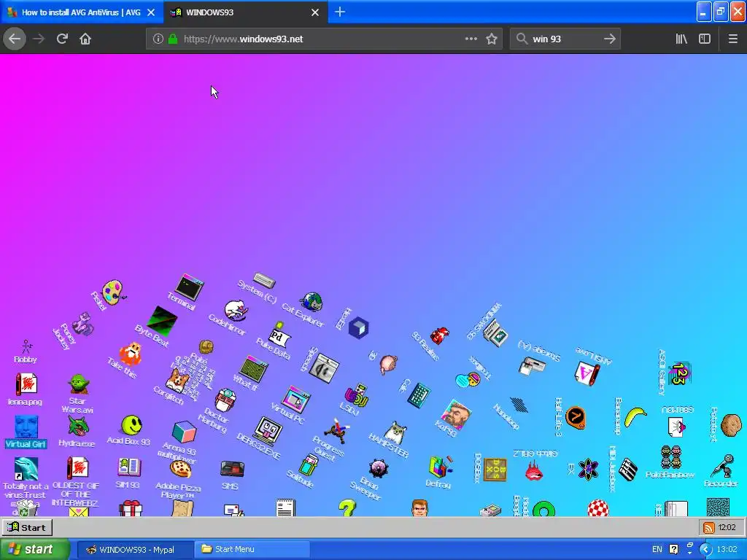Go back to the previous page
Screen dimensions: 747x560
pos(15,39)
